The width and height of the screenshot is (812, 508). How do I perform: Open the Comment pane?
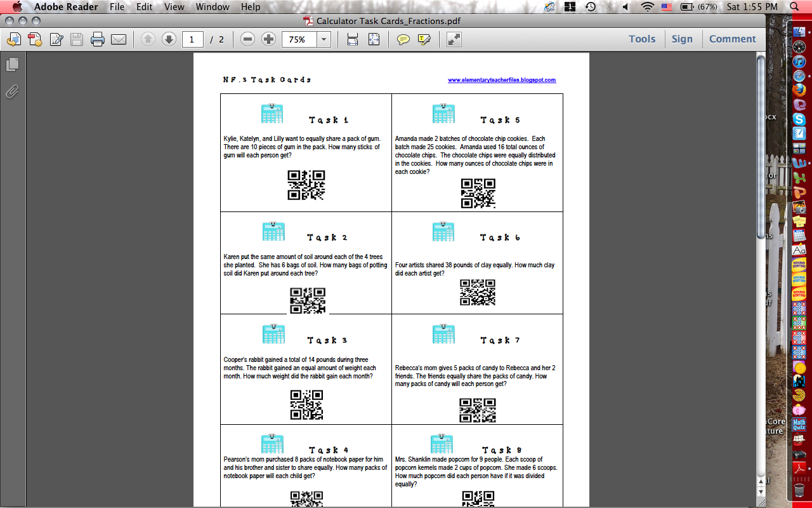pyautogui.click(x=733, y=39)
